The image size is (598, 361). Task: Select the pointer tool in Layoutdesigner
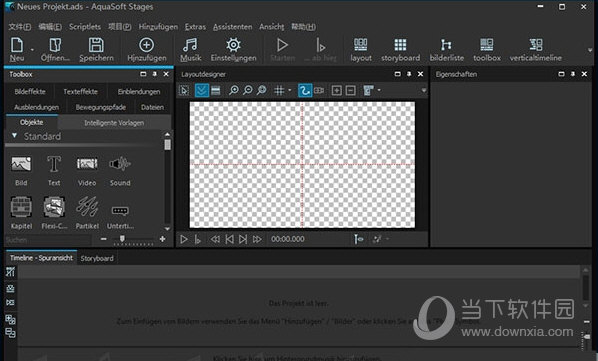(184, 90)
